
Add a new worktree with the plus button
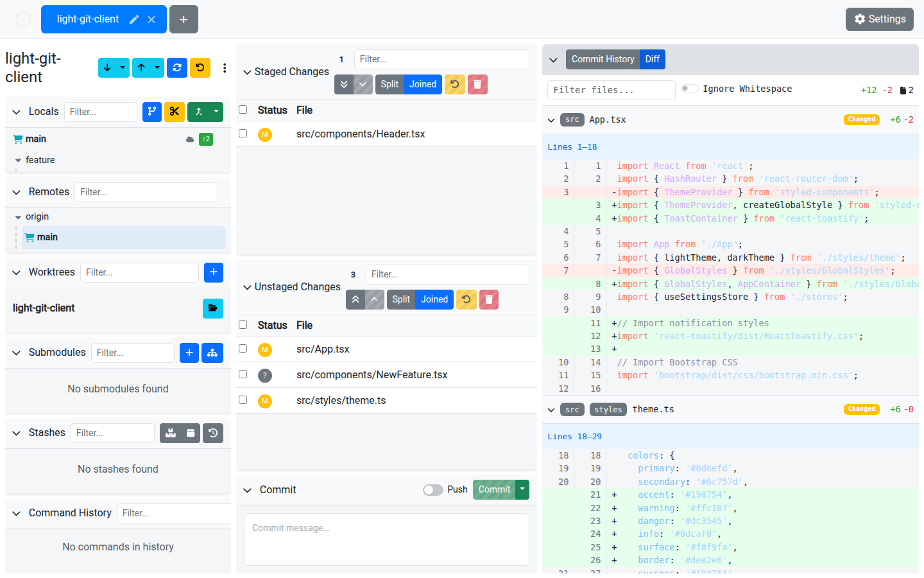213,272
